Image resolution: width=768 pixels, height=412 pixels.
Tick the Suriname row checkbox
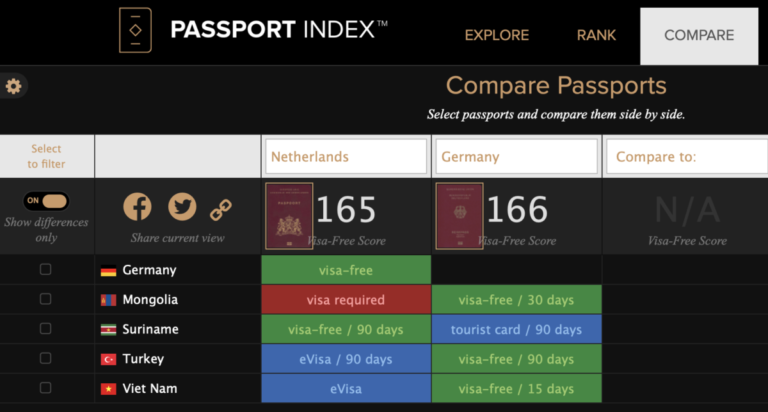45,329
